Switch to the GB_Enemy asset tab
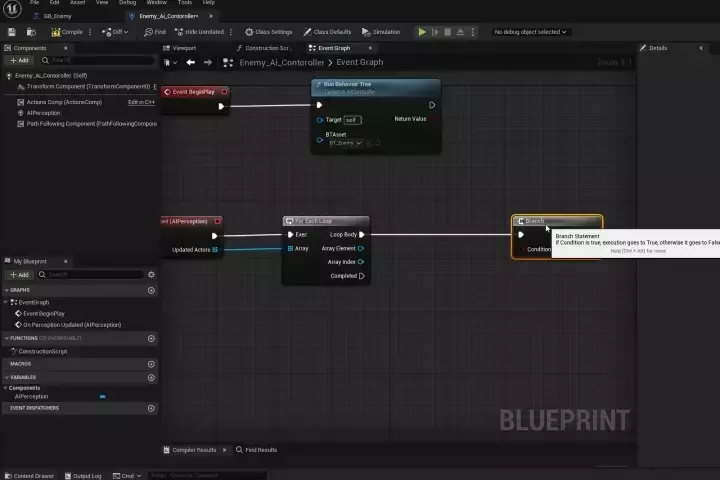This screenshot has height=480, width=720. click(57, 16)
